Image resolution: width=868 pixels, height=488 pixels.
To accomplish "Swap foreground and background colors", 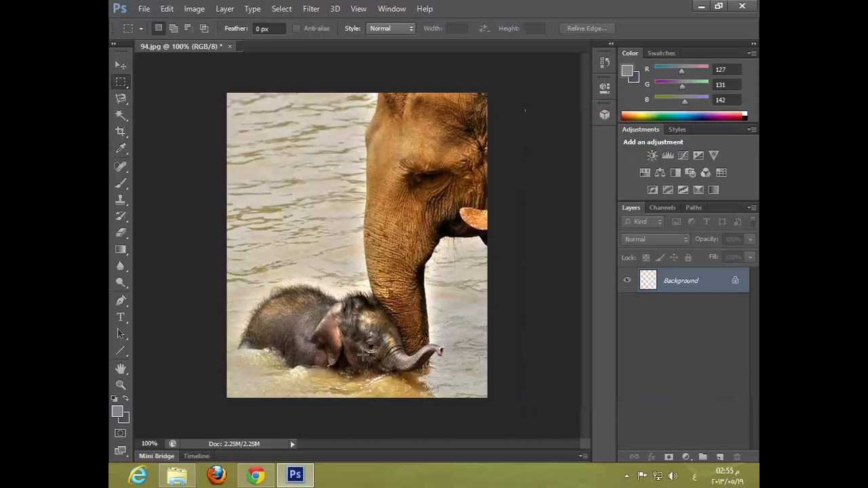I will point(126,399).
